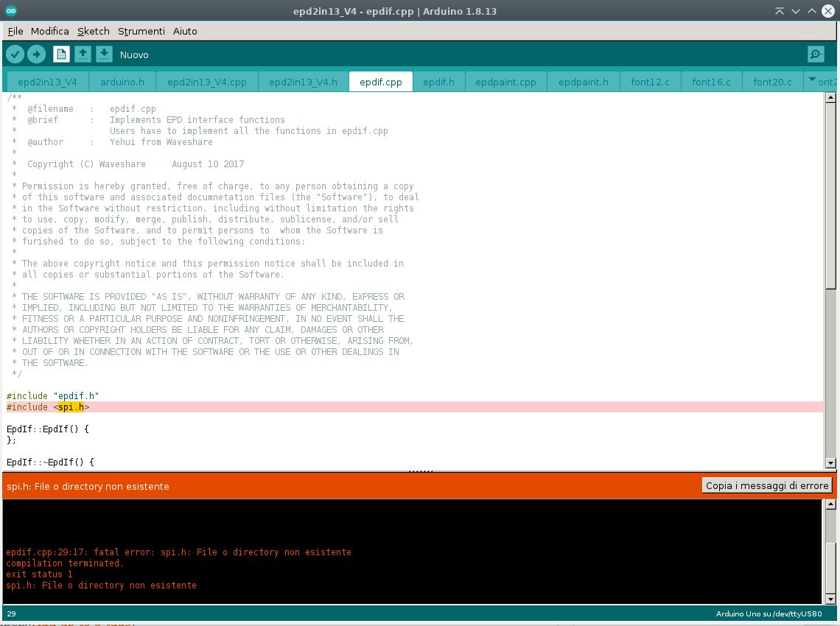Close the Arduino window
This screenshot has width=840, height=626.
(828, 11)
